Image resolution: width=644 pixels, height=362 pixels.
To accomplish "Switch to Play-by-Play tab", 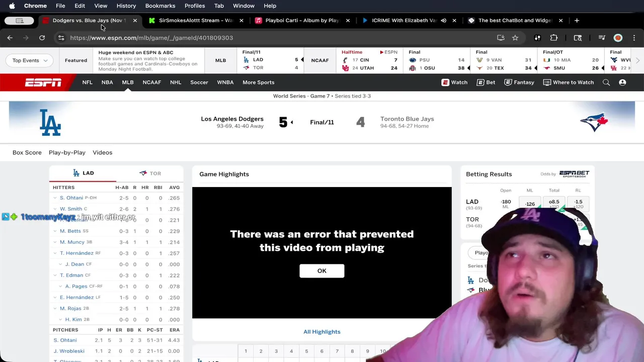I will click(x=67, y=152).
